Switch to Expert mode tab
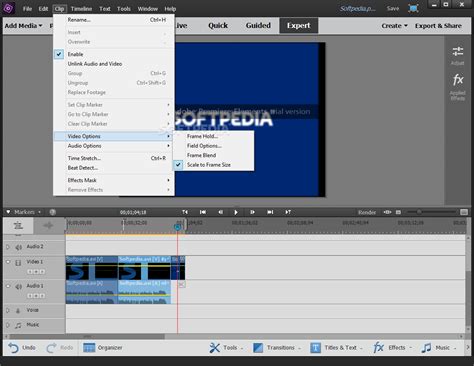Screen dimensions: 474x366 coord(298,26)
